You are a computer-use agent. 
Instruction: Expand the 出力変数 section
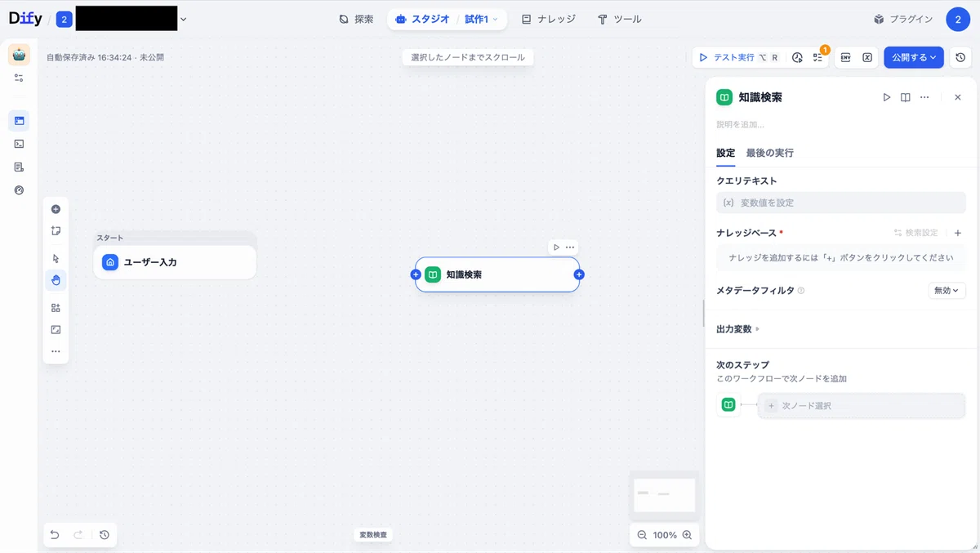[738, 329]
